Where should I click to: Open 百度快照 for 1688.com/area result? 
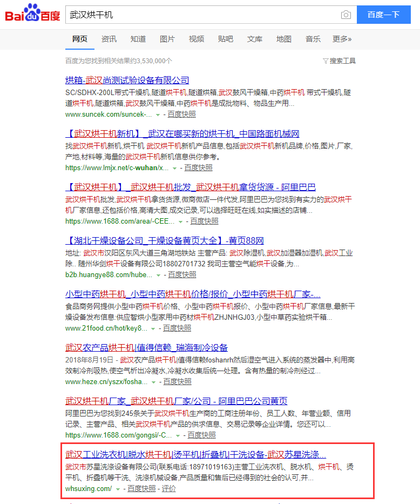(204, 221)
